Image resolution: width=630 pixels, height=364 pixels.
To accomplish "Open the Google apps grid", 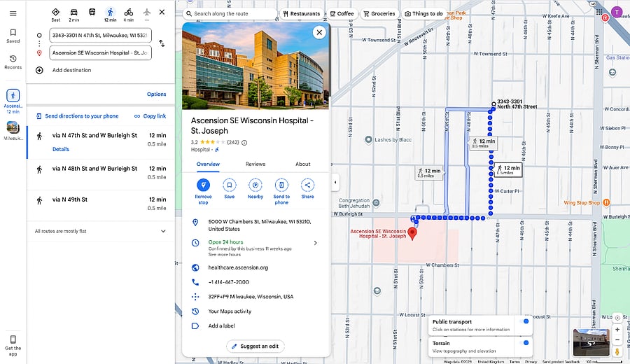I will pyautogui.click(x=599, y=12).
